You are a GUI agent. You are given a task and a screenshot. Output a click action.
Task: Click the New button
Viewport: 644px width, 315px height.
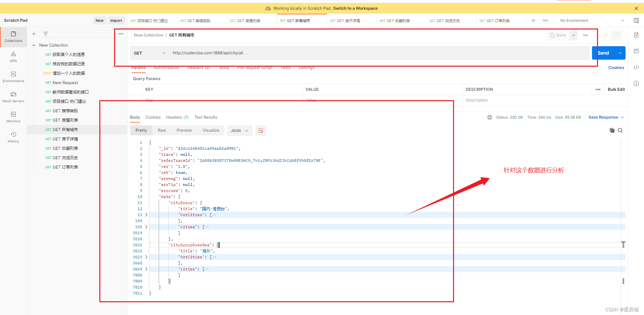click(100, 20)
